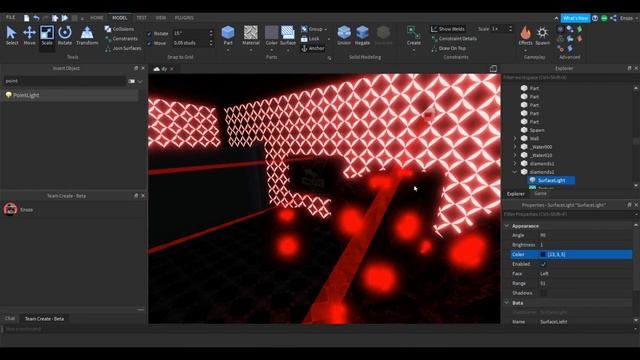Viewport: 640px width, 360px height.
Task: Click the Group icon
Action: pos(304,29)
